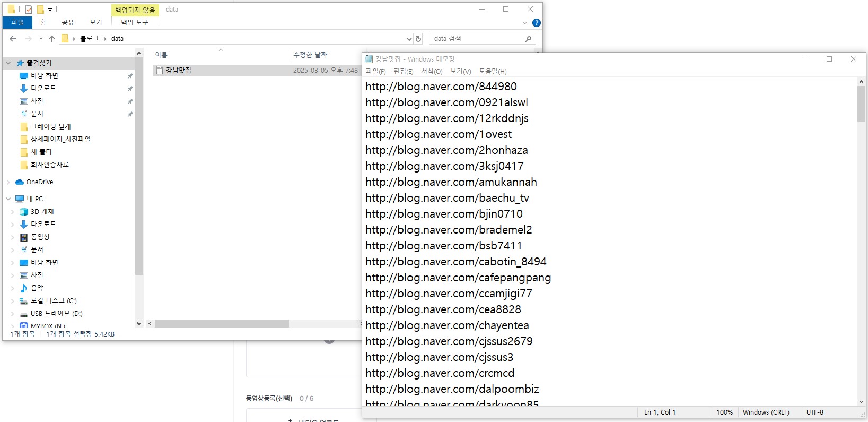Viewport: 868px width, 422px height.
Task: Expand the ribbon with the chevron
Action: pos(525,23)
